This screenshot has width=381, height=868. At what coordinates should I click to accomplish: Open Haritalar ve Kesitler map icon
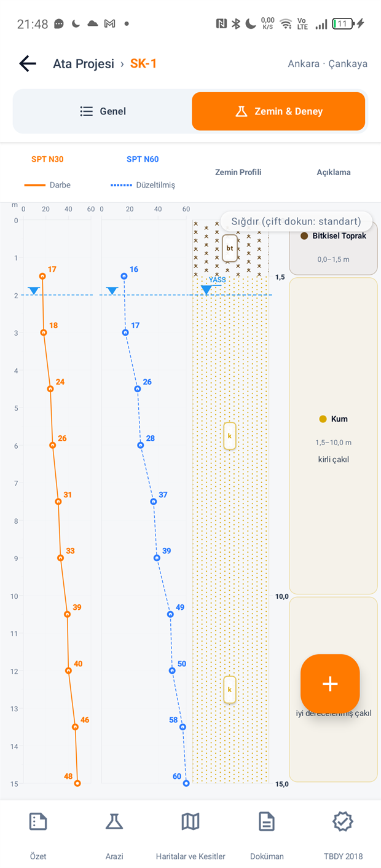(190, 821)
